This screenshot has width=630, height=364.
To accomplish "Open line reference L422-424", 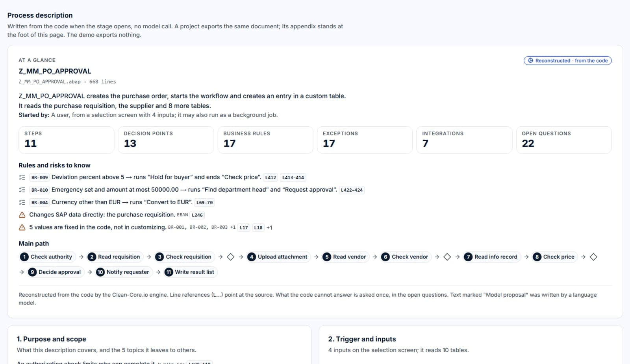I will pyautogui.click(x=352, y=190).
